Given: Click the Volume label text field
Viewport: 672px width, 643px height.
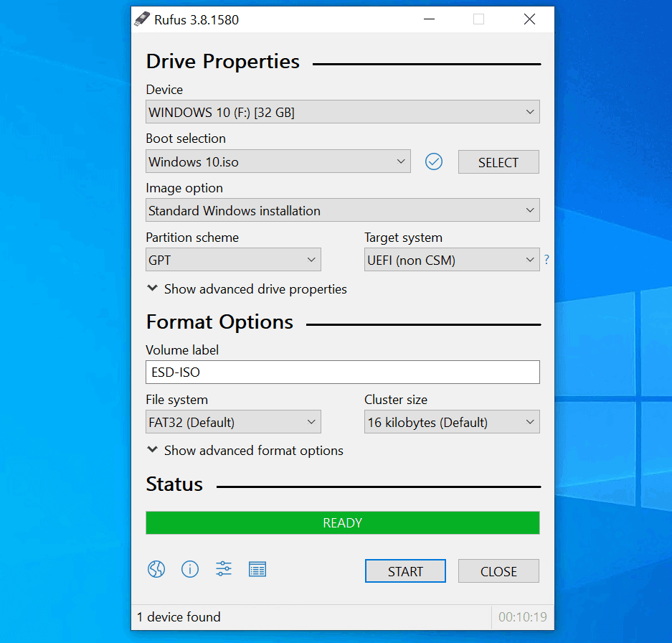Looking at the screenshot, I should coord(342,372).
